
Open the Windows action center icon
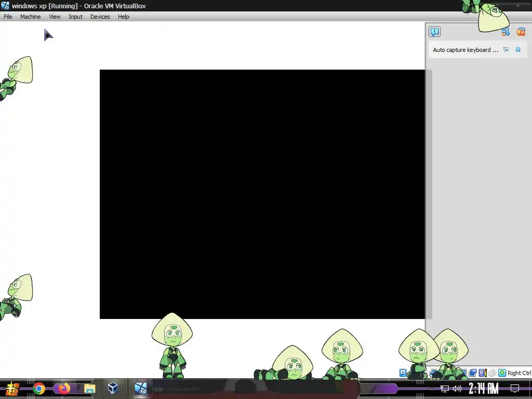(515, 389)
